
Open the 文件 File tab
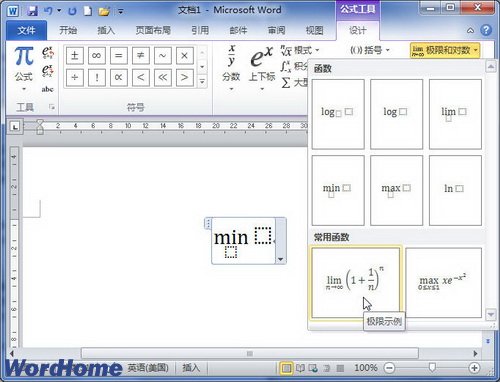pyautogui.click(x=26, y=31)
